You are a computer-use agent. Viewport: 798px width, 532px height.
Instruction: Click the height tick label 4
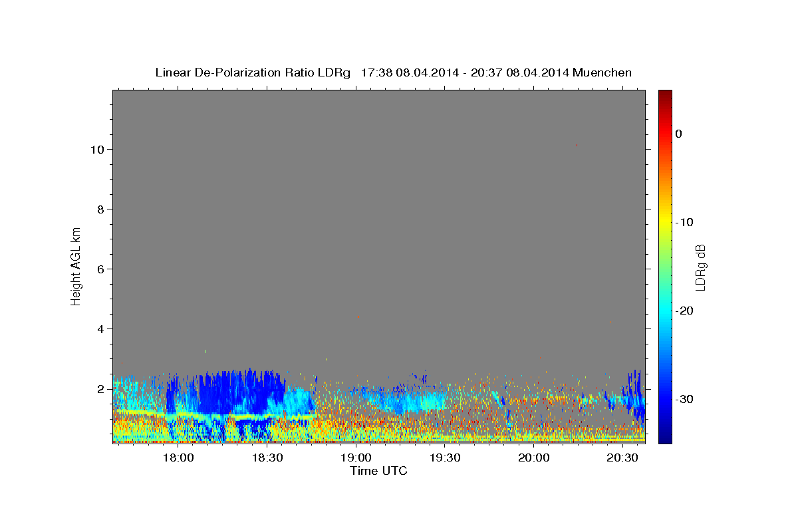(101, 329)
